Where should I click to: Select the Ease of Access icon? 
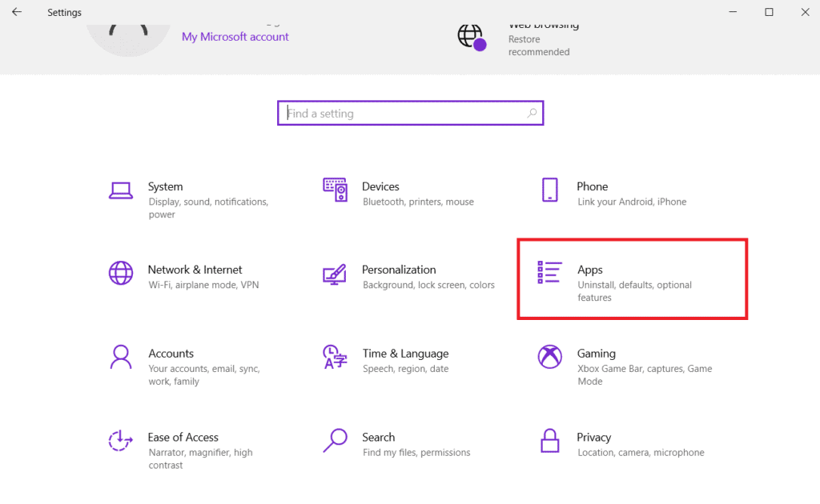point(121,440)
